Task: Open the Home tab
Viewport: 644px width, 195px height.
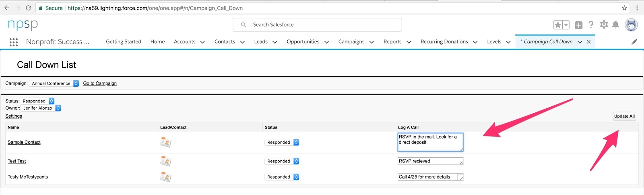Action: coord(157,41)
